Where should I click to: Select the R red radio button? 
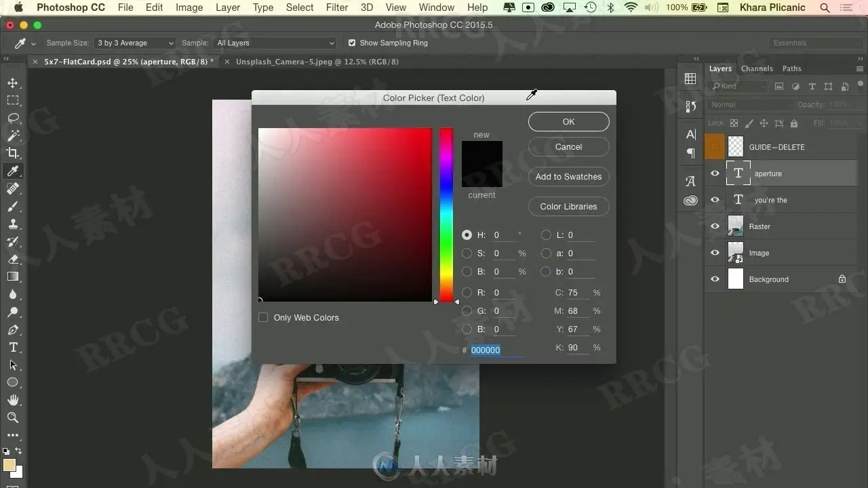(467, 293)
